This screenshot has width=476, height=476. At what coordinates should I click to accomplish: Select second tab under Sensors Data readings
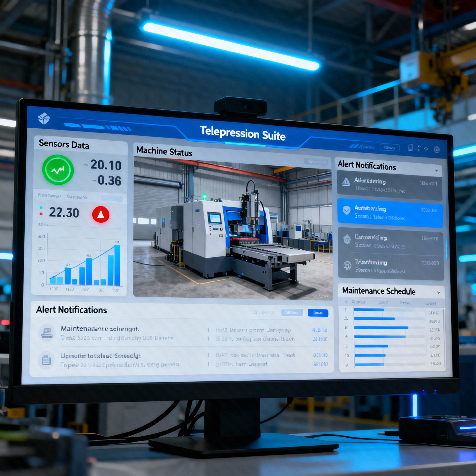coord(77,197)
